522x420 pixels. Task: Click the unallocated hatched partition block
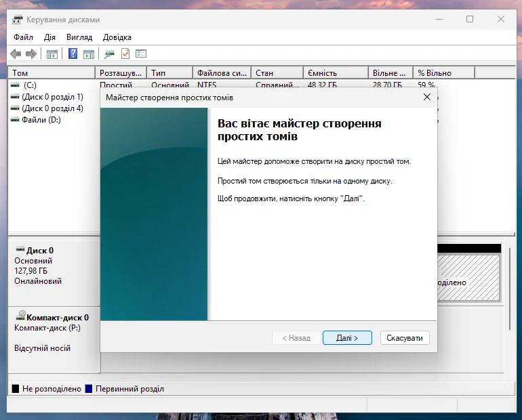[x=468, y=277]
